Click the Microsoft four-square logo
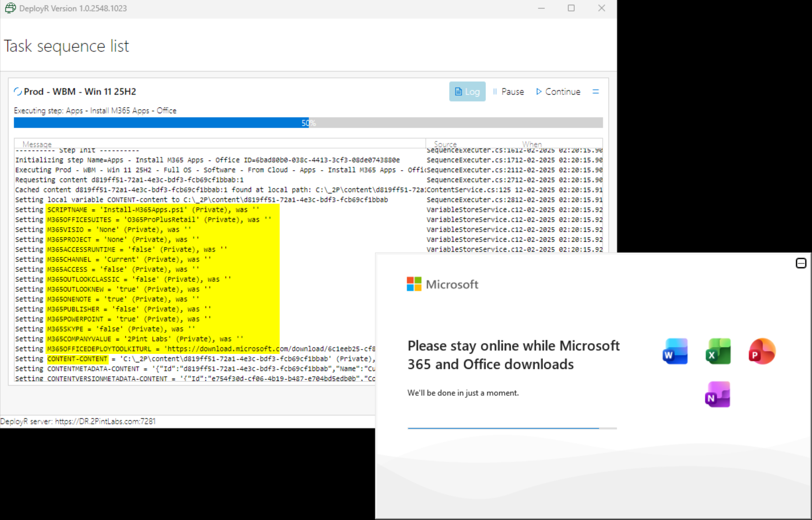This screenshot has height=520, width=812. click(x=414, y=284)
